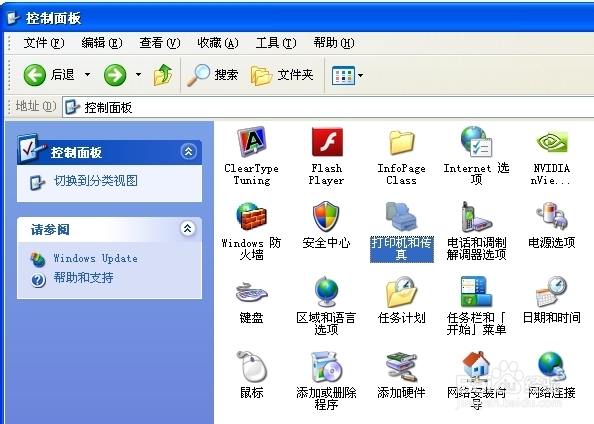Open 电话和调制解调器选项 icon

476,217
